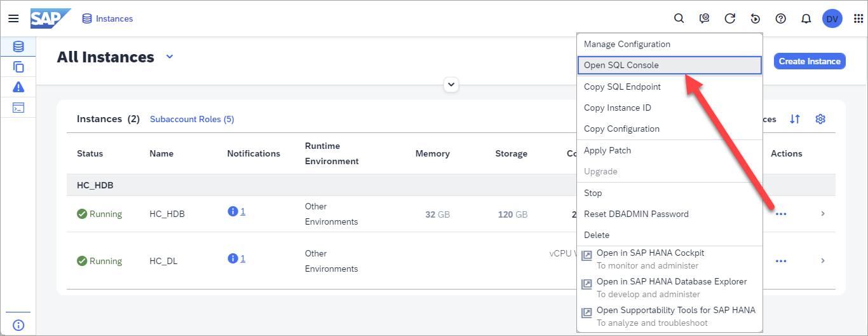868x336 pixels.
Task: Open HC_DL row details chevron
Action: (823, 261)
